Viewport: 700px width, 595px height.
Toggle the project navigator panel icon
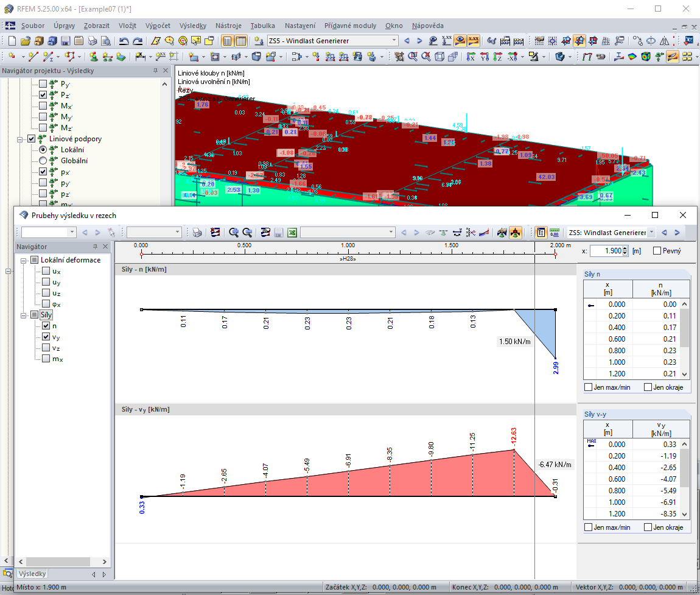point(227,41)
